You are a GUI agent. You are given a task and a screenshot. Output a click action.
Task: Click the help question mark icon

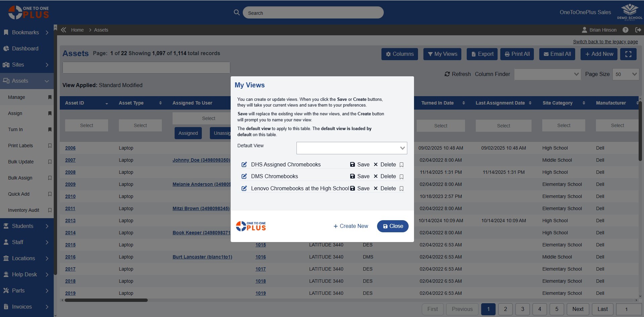(x=625, y=30)
